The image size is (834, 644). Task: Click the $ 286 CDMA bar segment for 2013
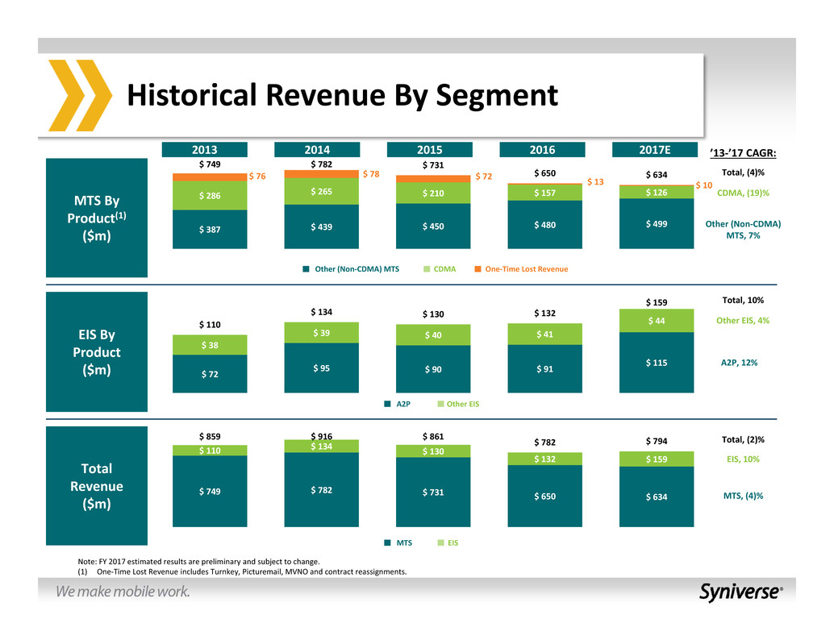[x=209, y=195]
